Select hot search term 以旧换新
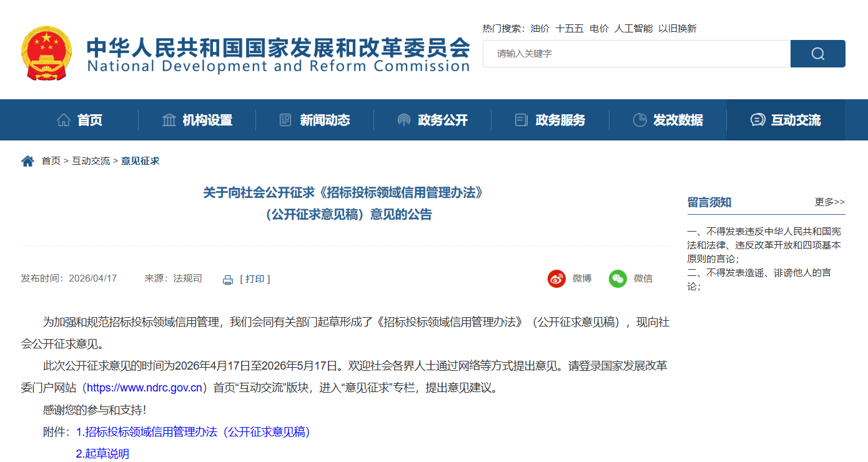The width and height of the screenshot is (868, 462). [678, 29]
